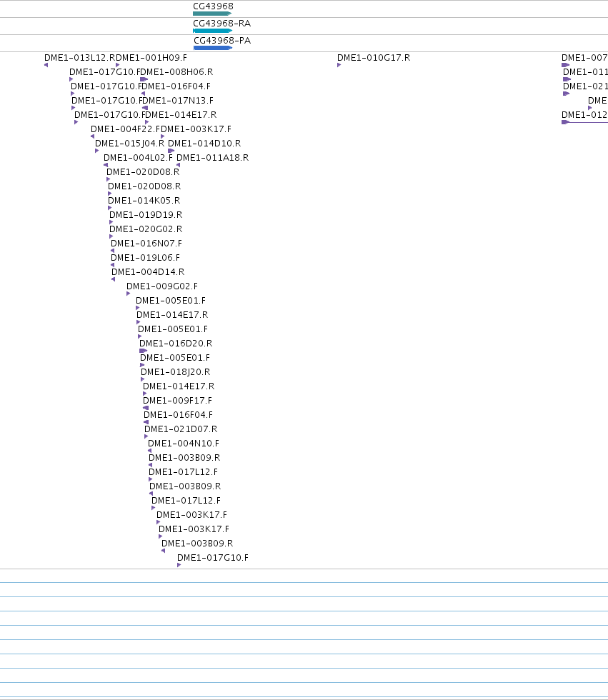Click the arrow glyph under DME1-014D10.R
Image resolution: width=608 pixels, height=700 pixels.
tap(171, 151)
